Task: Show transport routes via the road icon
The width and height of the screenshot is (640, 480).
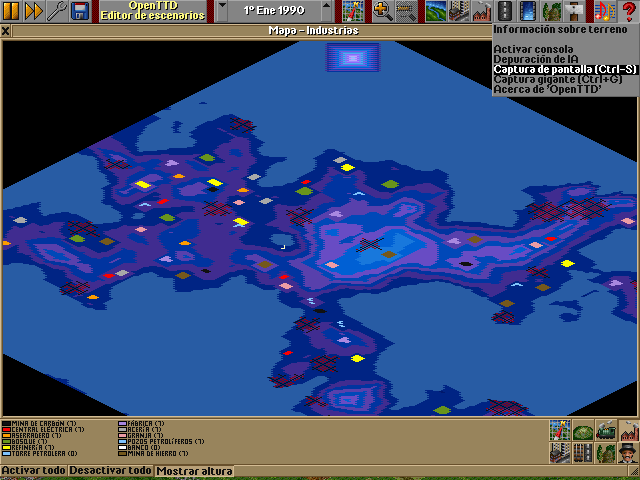Action: (x=583, y=453)
